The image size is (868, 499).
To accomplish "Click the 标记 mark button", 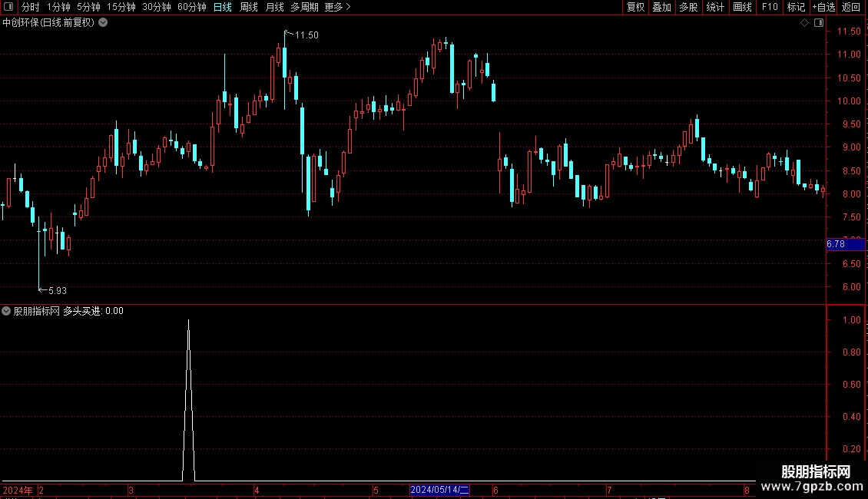I will coord(796,7).
